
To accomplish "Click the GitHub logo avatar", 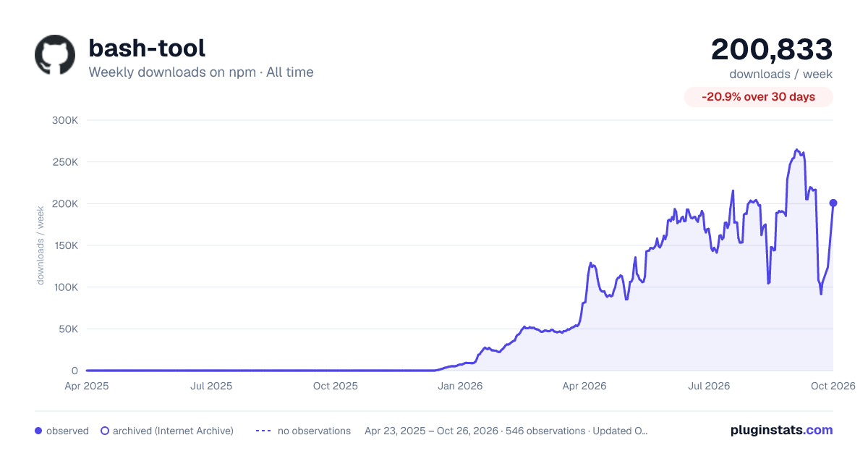I will pyautogui.click(x=55, y=55).
